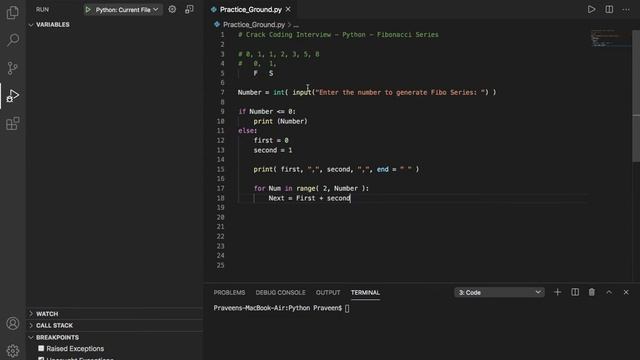
Task: Place cursor on 'Next = First + second' line
Action: pyautogui.click(x=309, y=198)
